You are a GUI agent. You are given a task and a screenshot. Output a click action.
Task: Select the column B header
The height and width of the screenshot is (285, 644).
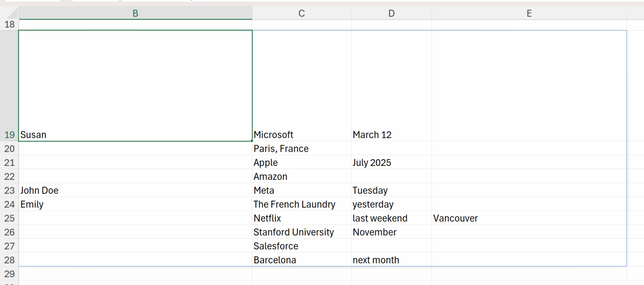[135, 13]
